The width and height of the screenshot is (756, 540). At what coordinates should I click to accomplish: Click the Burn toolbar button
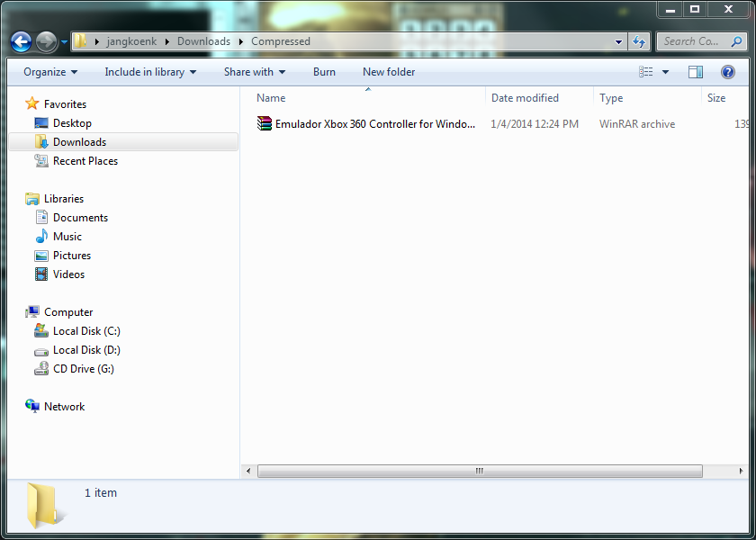(x=324, y=72)
